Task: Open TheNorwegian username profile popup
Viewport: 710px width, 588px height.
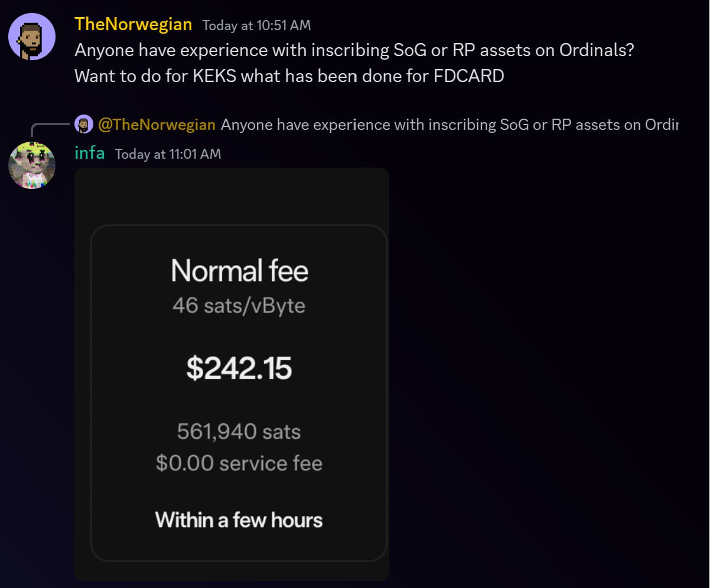Action: click(x=133, y=24)
